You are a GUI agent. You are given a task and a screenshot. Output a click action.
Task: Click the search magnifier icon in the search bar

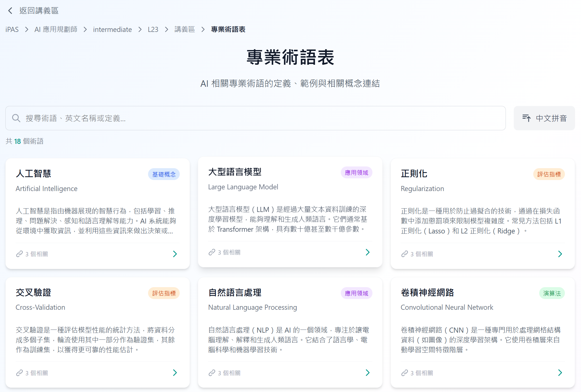pos(16,118)
